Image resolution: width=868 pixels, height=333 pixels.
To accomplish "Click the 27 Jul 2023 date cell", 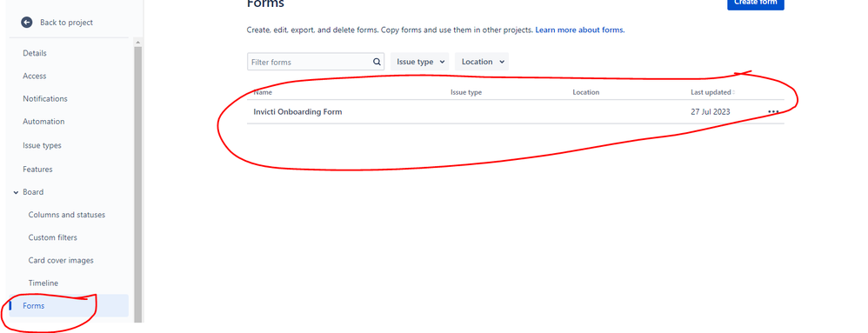I will [x=711, y=112].
